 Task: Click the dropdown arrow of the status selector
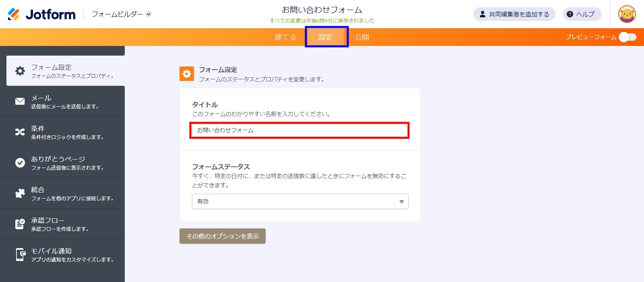click(401, 201)
